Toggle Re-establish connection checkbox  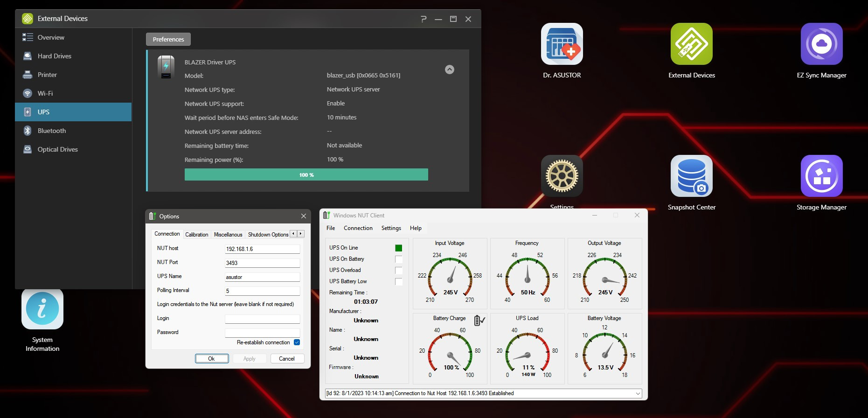(297, 342)
